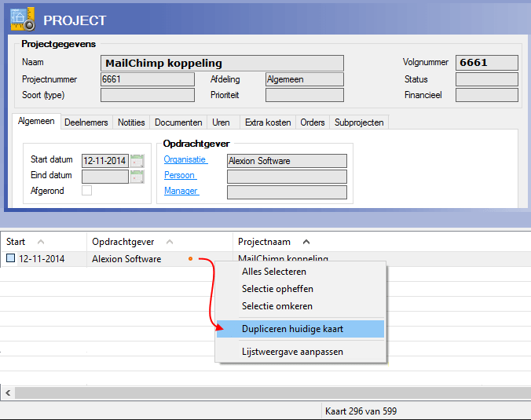Click the empty Manager field
This screenshot has height=420, width=531.
(287, 192)
